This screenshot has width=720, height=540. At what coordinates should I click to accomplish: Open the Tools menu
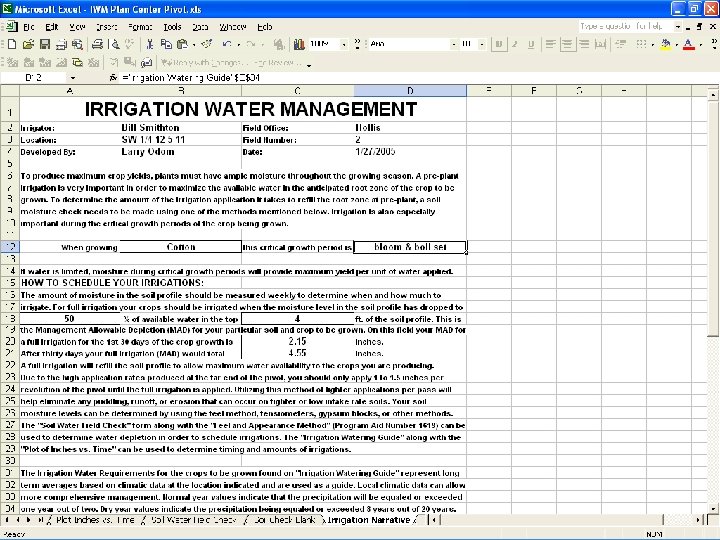pyautogui.click(x=173, y=27)
